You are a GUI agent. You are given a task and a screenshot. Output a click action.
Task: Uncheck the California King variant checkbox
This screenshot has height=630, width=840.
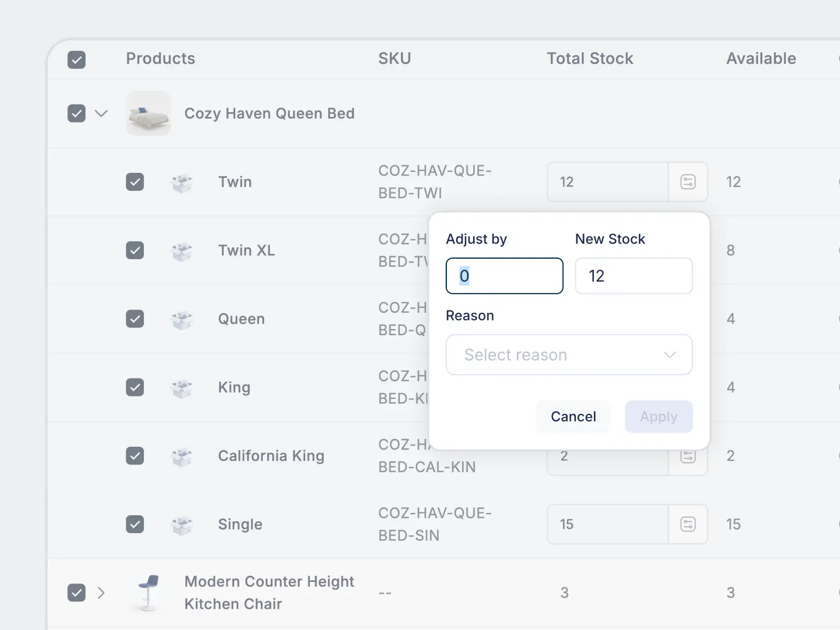(x=135, y=456)
